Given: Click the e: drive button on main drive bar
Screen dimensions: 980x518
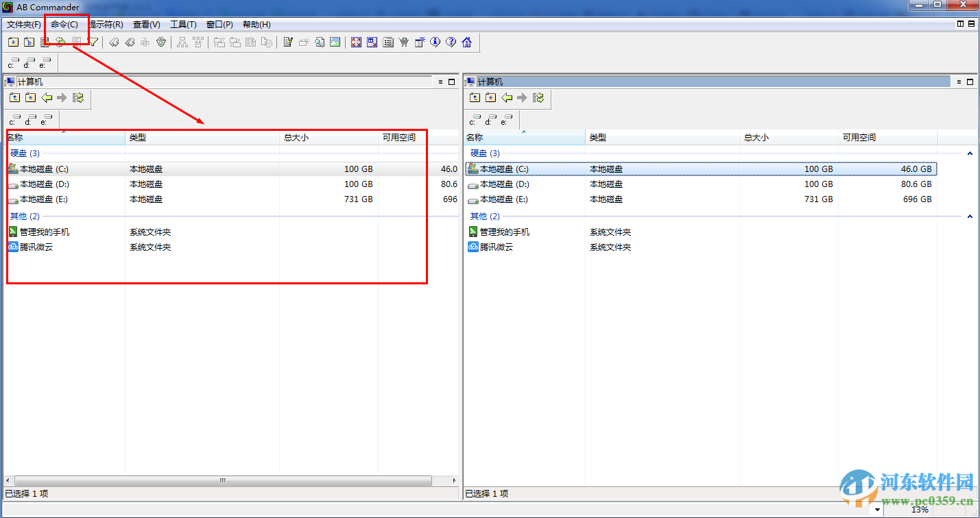Looking at the screenshot, I should (x=45, y=64).
